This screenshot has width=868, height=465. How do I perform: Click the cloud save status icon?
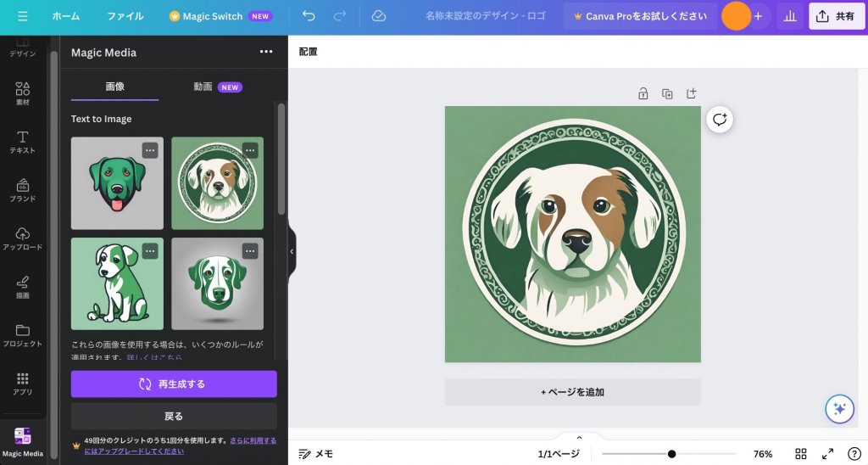tap(379, 16)
